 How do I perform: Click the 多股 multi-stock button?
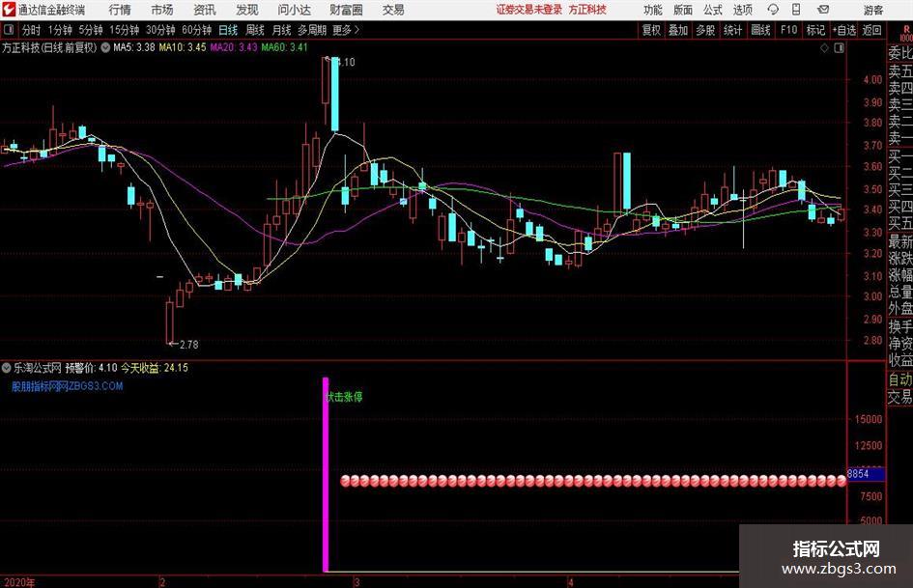click(x=705, y=30)
